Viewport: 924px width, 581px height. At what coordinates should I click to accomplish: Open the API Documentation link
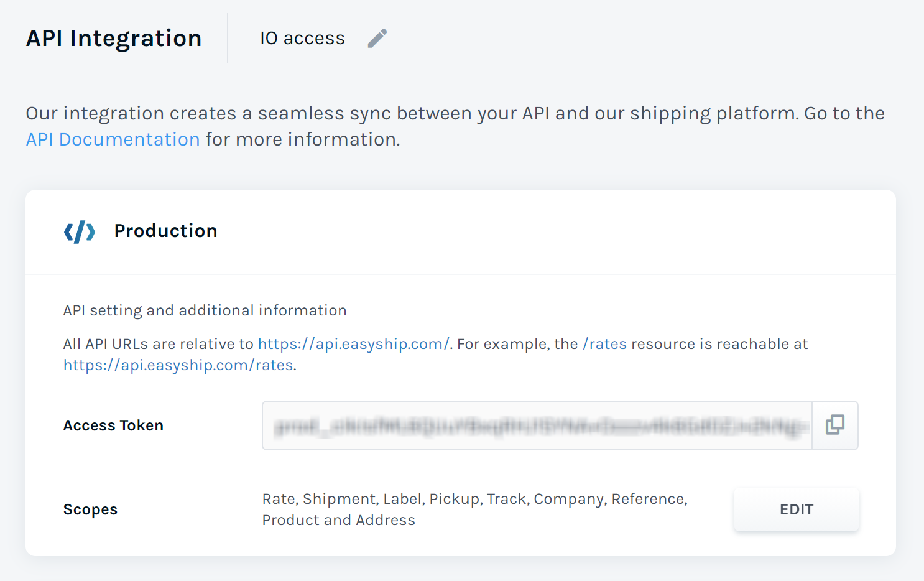pos(113,139)
